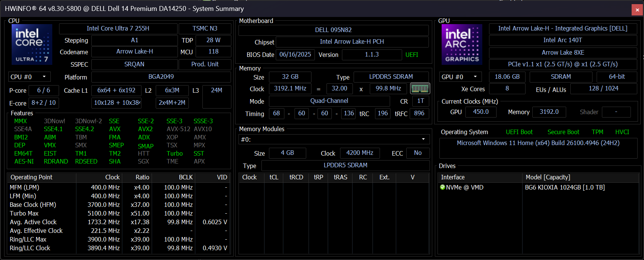Select the Base Clock (HFM) row
Screen dimensions: 644x260
[118, 205]
